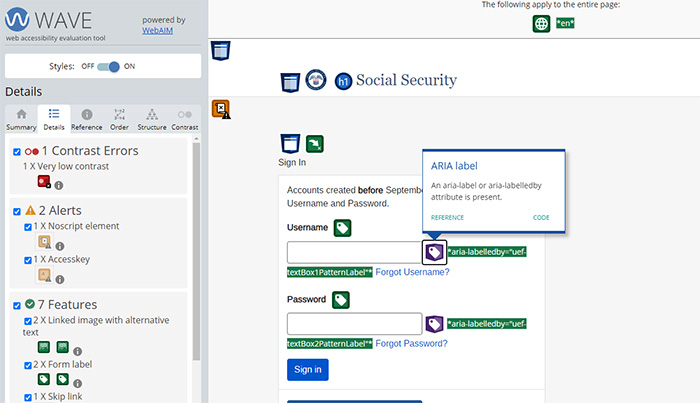
Task: Click second Form label icon in sidebar
Action: (62, 379)
